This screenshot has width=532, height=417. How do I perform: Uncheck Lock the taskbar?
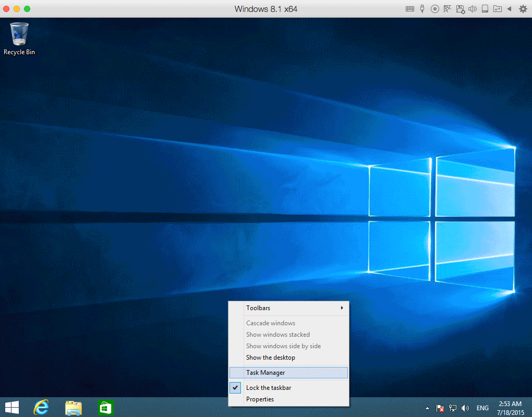tap(269, 387)
